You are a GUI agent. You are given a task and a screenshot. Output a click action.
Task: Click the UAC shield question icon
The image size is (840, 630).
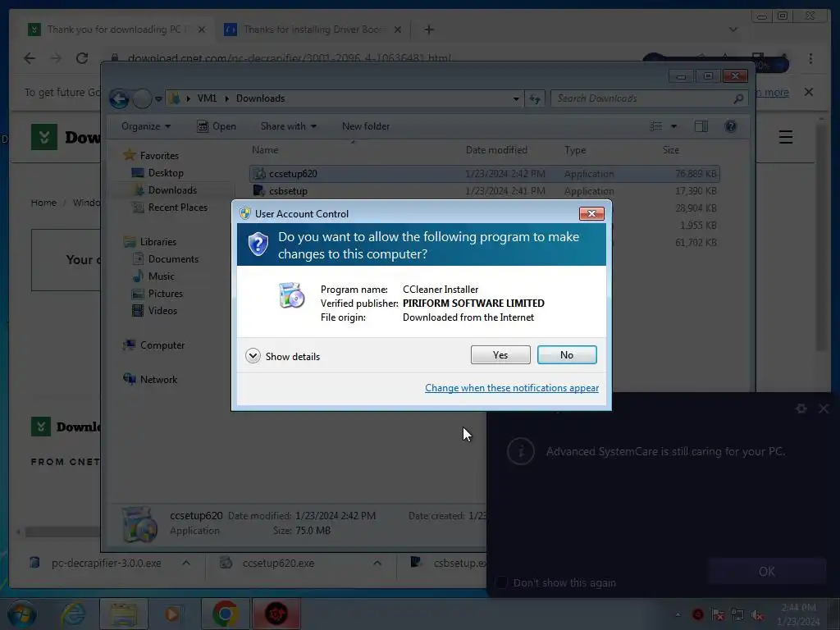[258, 244]
